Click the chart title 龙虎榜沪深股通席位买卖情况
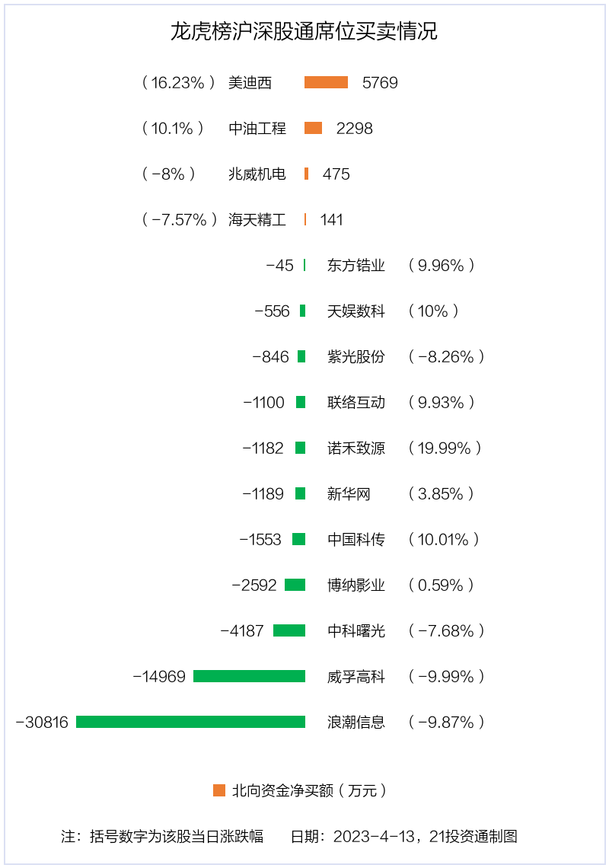The image size is (609, 868). [x=304, y=31]
